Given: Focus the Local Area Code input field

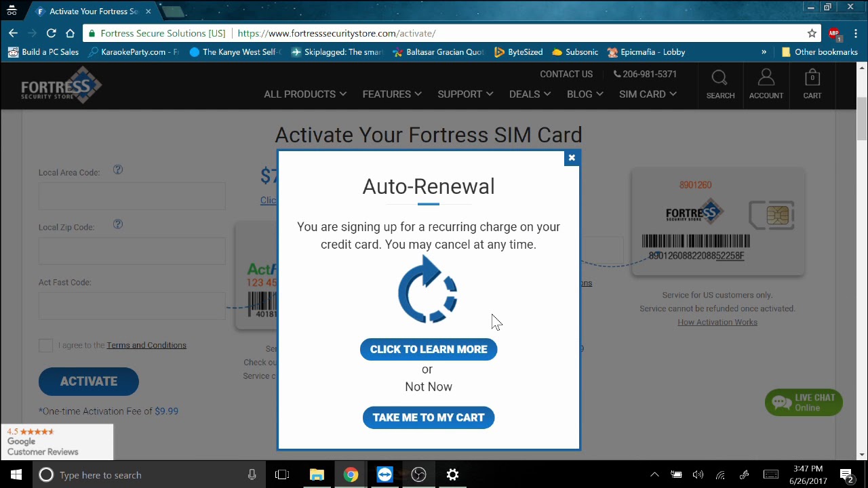Looking at the screenshot, I should click(x=132, y=196).
